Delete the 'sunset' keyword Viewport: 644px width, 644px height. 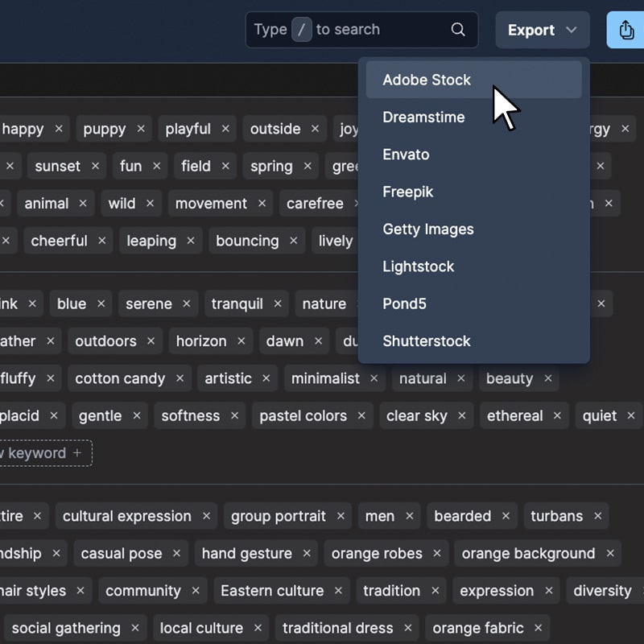95,166
